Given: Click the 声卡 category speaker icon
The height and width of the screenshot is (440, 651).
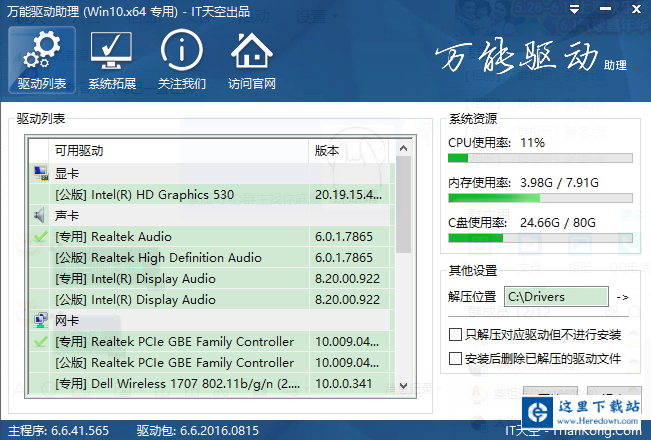Looking at the screenshot, I should point(40,215).
